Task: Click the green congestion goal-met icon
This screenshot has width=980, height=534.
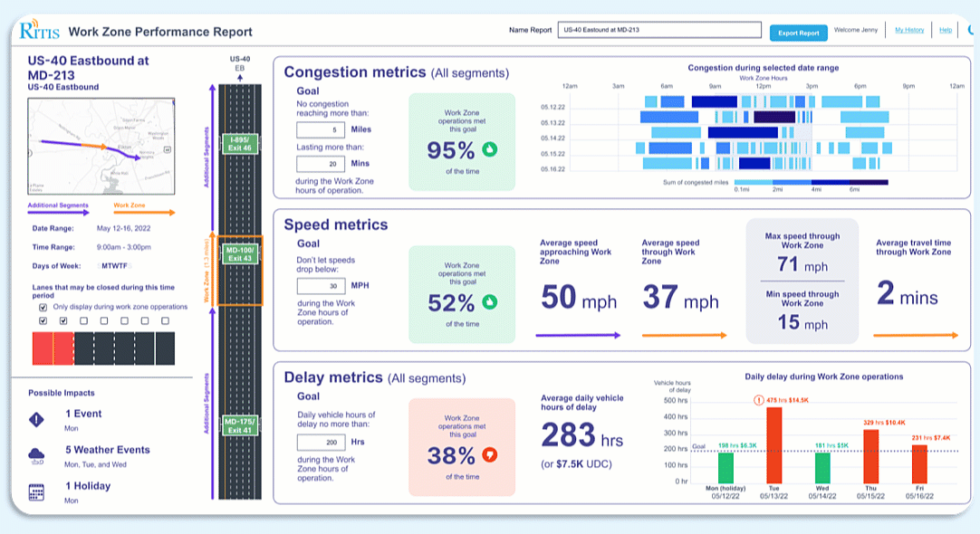Action: point(490,149)
